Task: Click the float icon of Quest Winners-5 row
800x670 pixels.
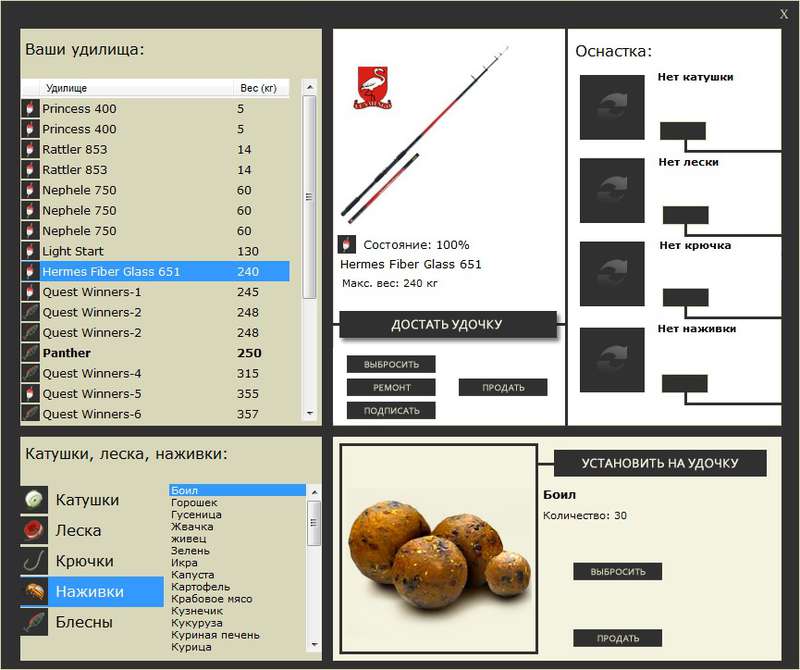Action: pos(30,393)
